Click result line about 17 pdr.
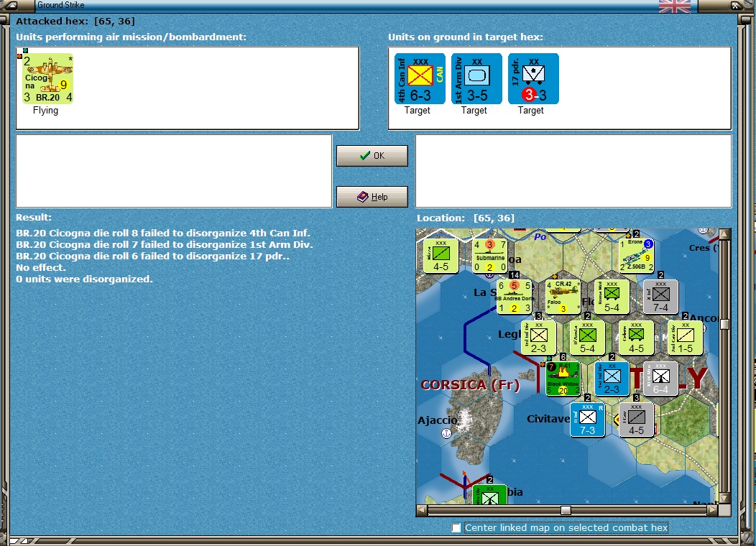Screen dimensions: 756x546 pos(153,256)
